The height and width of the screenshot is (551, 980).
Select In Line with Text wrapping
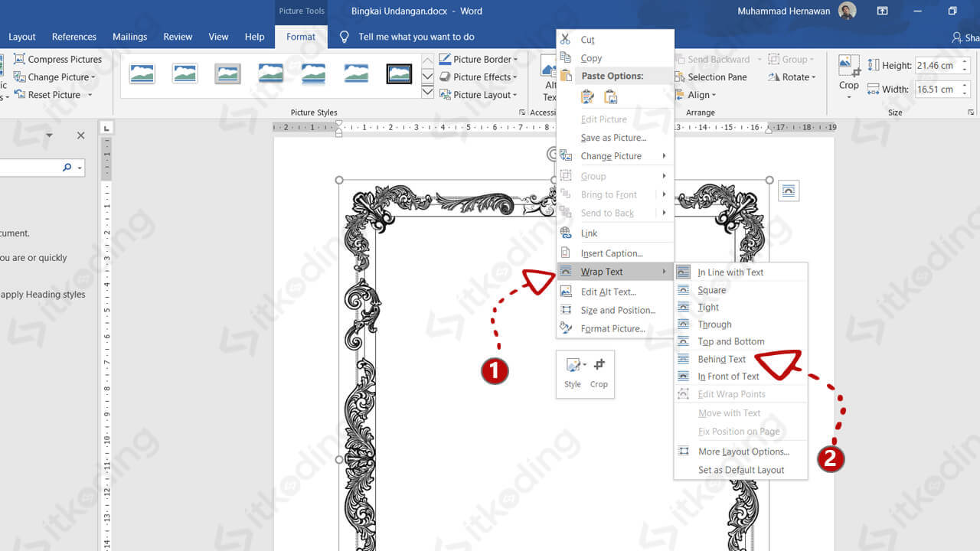(x=740, y=272)
